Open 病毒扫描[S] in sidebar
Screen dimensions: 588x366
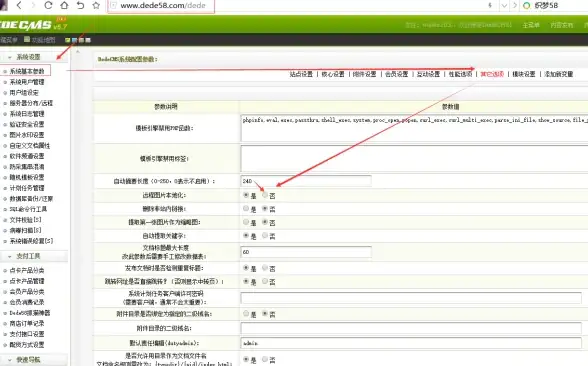click(x=25, y=230)
